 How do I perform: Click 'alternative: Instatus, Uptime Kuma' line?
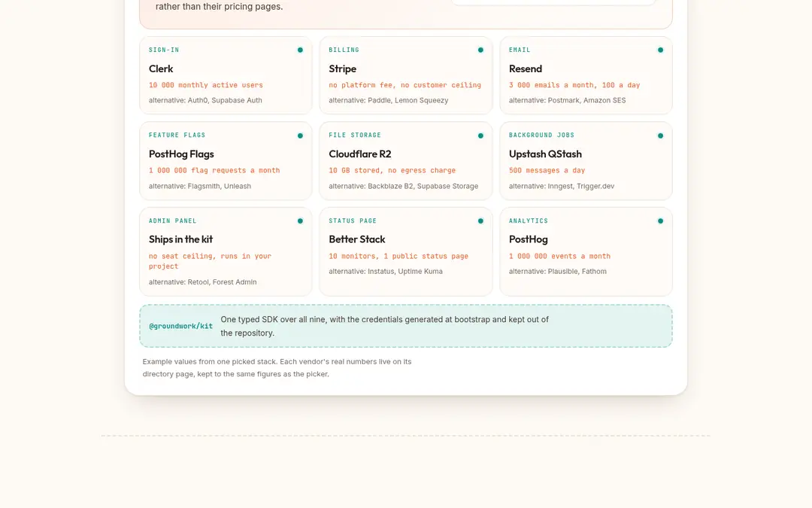385,271
